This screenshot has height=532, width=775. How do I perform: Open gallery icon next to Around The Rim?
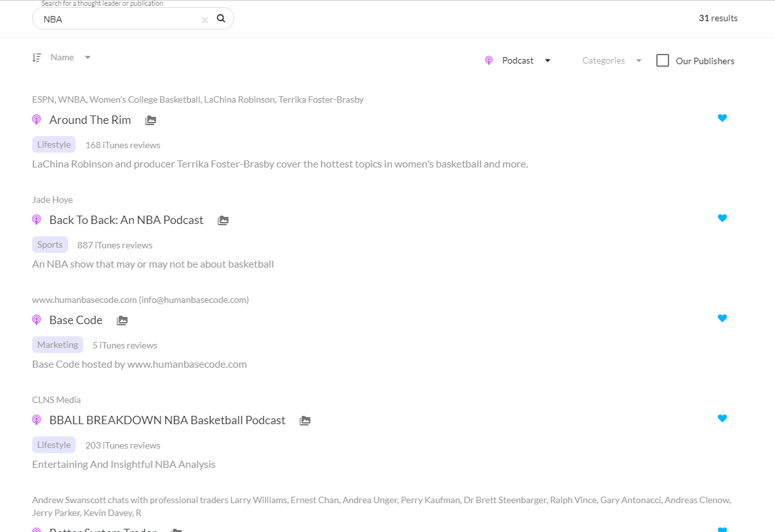151,120
